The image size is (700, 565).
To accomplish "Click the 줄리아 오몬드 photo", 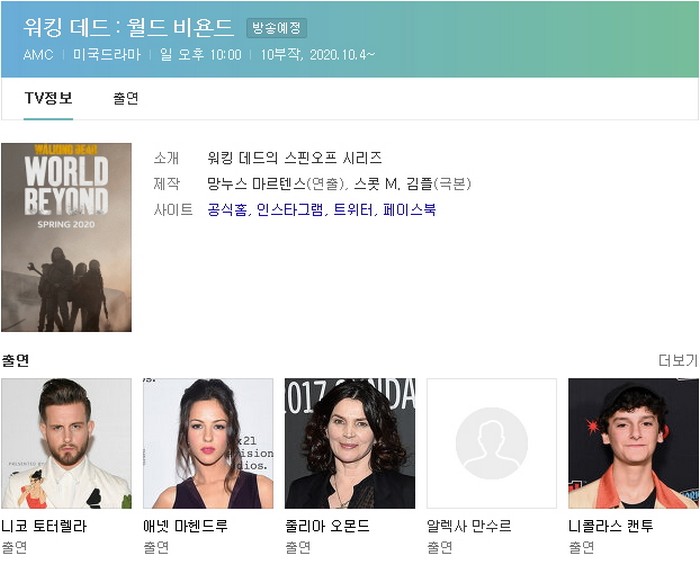I will [350, 443].
